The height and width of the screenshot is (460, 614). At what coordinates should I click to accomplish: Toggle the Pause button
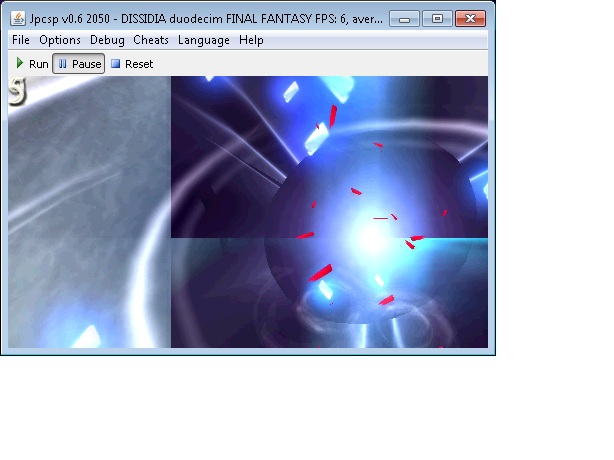79,64
